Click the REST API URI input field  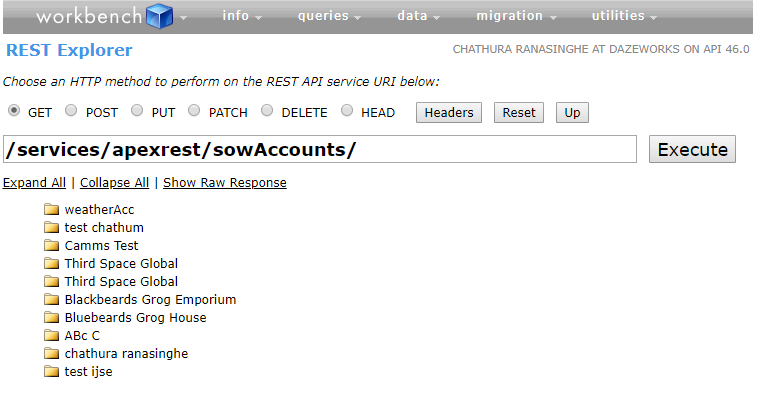[x=320, y=149]
